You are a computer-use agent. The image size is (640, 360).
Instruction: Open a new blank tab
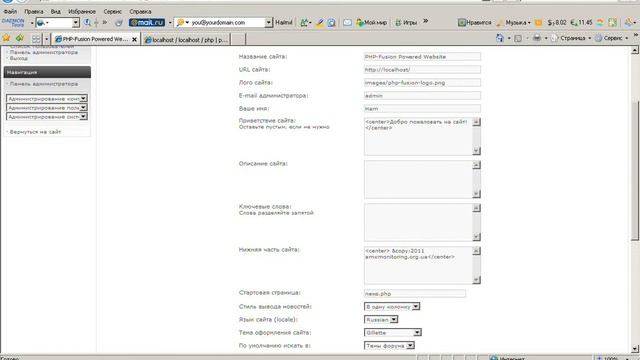[x=238, y=40]
